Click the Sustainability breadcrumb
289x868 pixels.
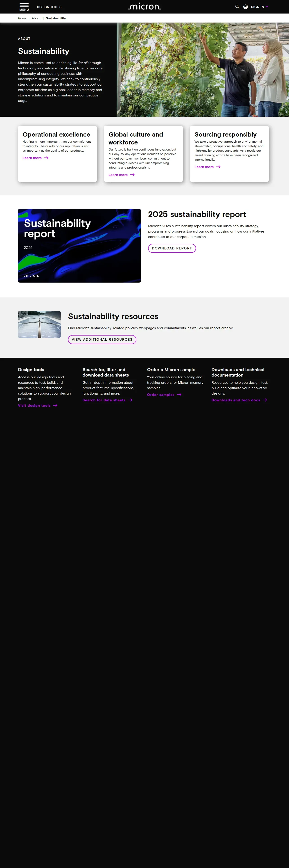click(56, 18)
